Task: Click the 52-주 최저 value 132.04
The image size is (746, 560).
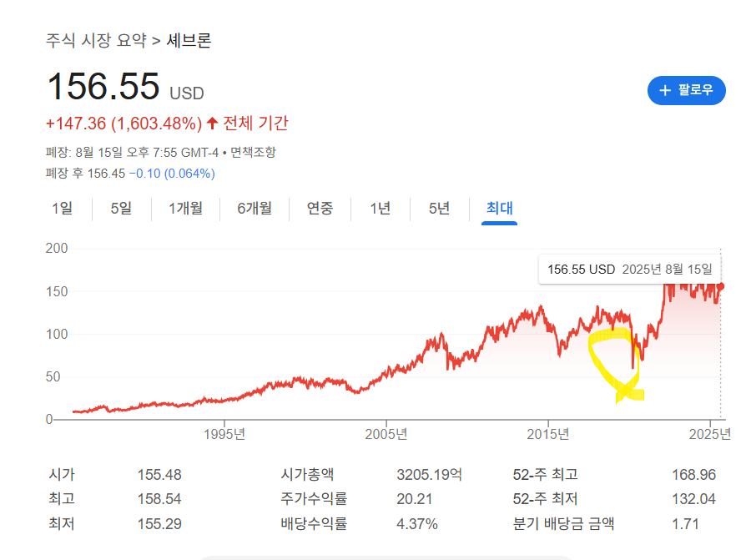Action: point(693,499)
